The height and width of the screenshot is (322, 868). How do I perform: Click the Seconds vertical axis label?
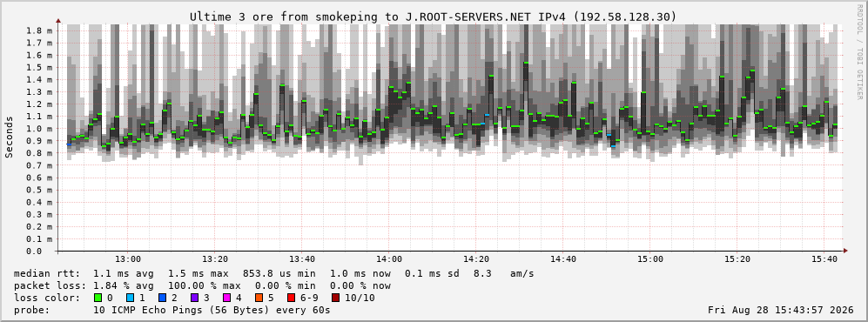coord(10,137)
